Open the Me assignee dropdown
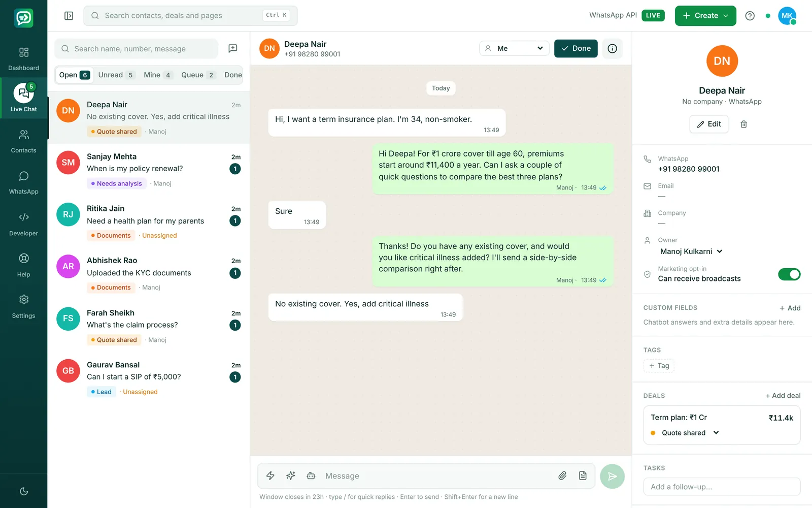This screenshot has width=812, height=508. pos(514,48)
